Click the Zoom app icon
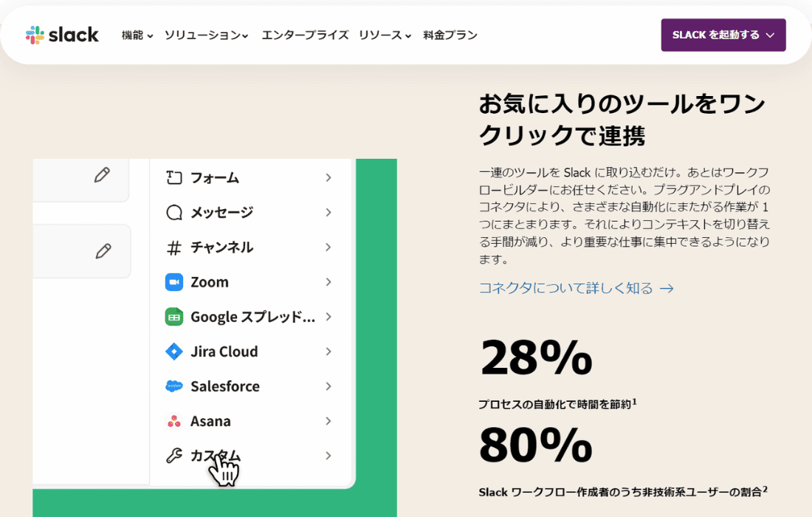The height and width of the screenshot is (517, 812). pos(174,282)
